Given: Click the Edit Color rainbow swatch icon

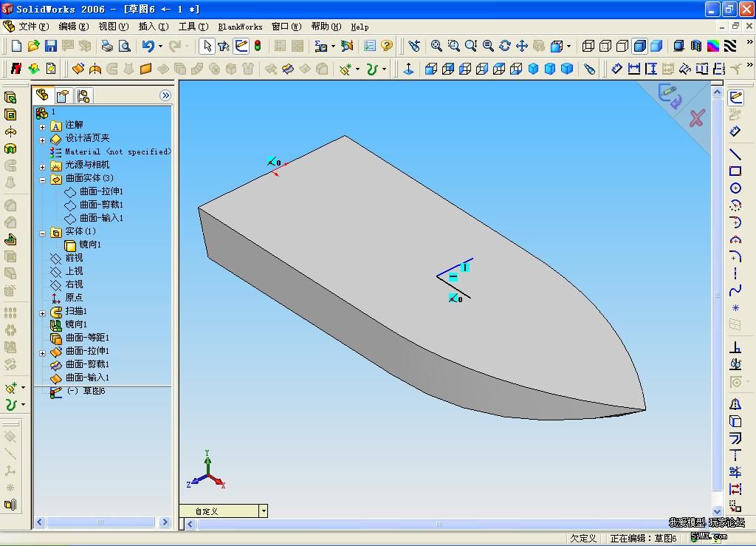Looking at the screenshot, I should 712,46.
